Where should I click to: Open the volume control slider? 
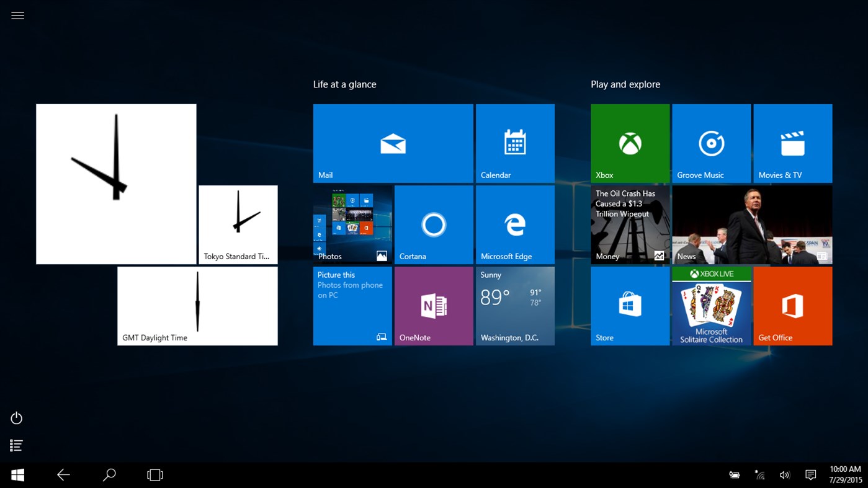pos(785,474)
